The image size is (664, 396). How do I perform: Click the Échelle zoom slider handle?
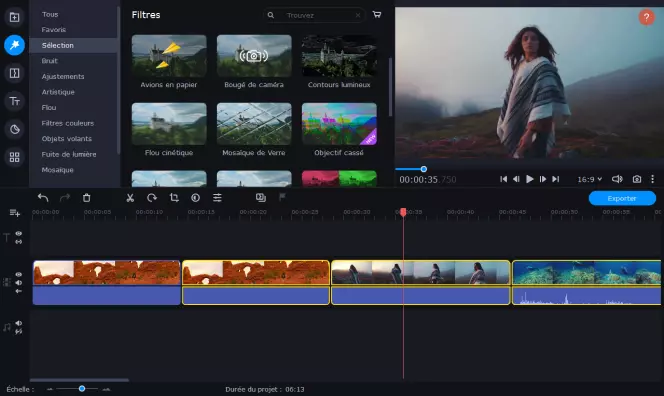click(82, 388)
